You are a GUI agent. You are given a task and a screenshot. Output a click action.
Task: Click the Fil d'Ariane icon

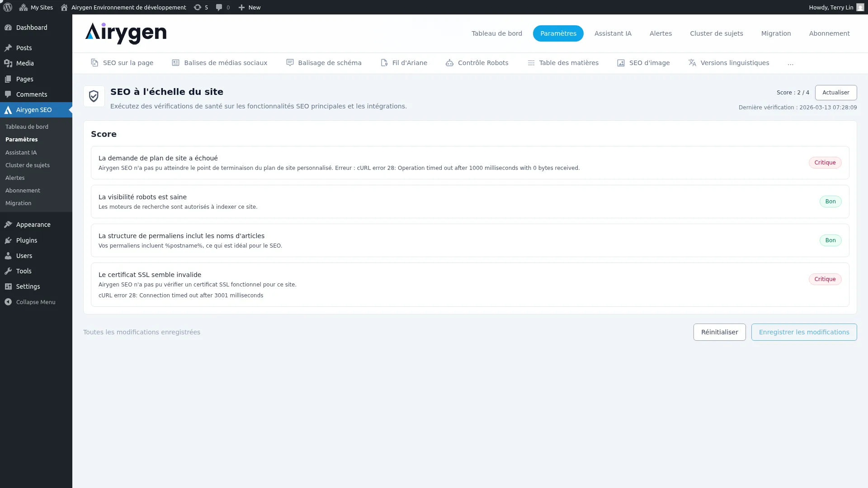(x=384, y=63)
